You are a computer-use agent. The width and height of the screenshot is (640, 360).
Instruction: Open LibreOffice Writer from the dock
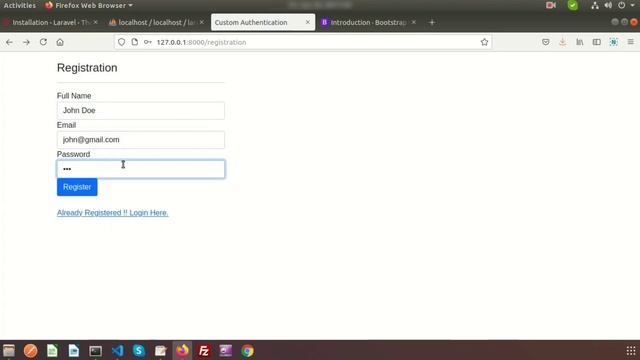click(x=74, y=351)
